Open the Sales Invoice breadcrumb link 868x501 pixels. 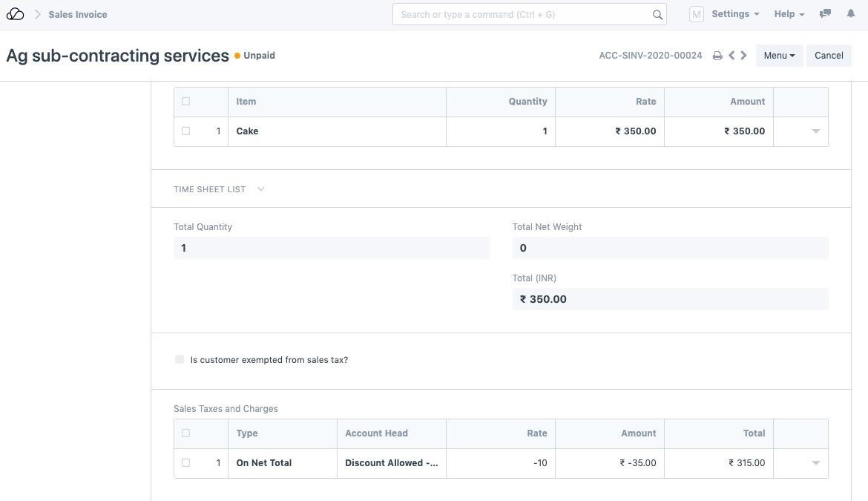tap(78, 14)
